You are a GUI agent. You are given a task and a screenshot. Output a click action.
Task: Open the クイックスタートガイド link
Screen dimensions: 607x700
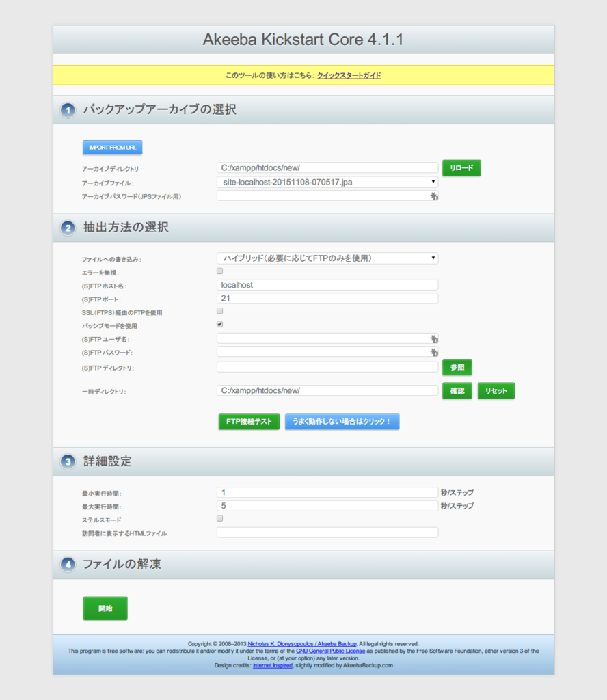click(x=349, y=75)
